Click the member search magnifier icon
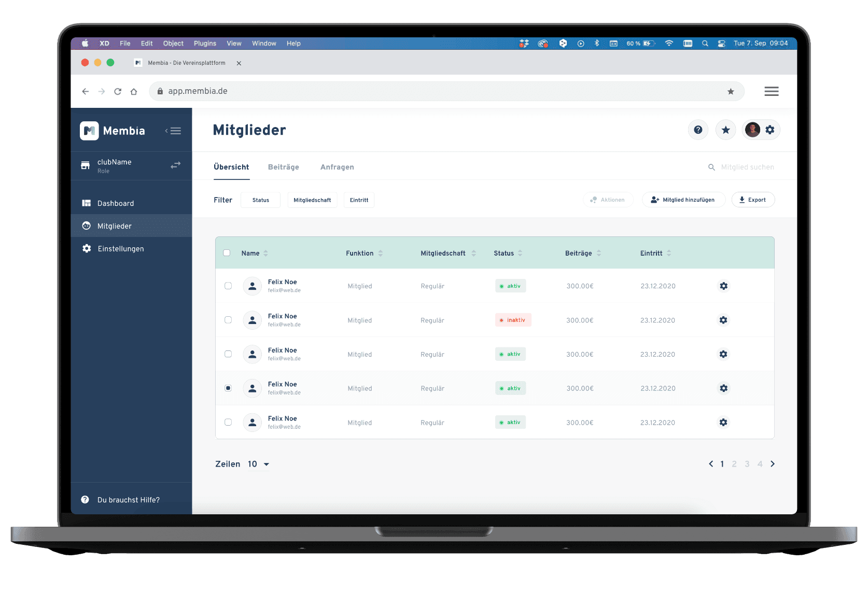Image resolution: width=868 pixels, height=604 pixels. 711,167
